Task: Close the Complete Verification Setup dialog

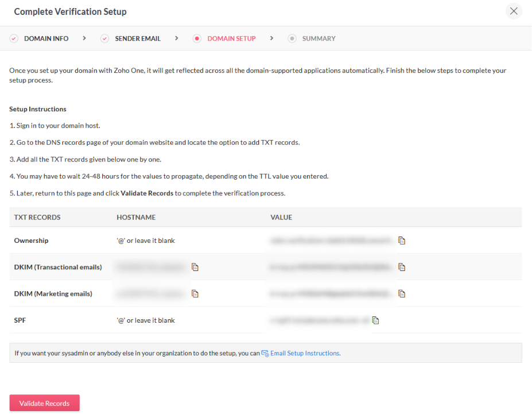Action: (514, 11)
